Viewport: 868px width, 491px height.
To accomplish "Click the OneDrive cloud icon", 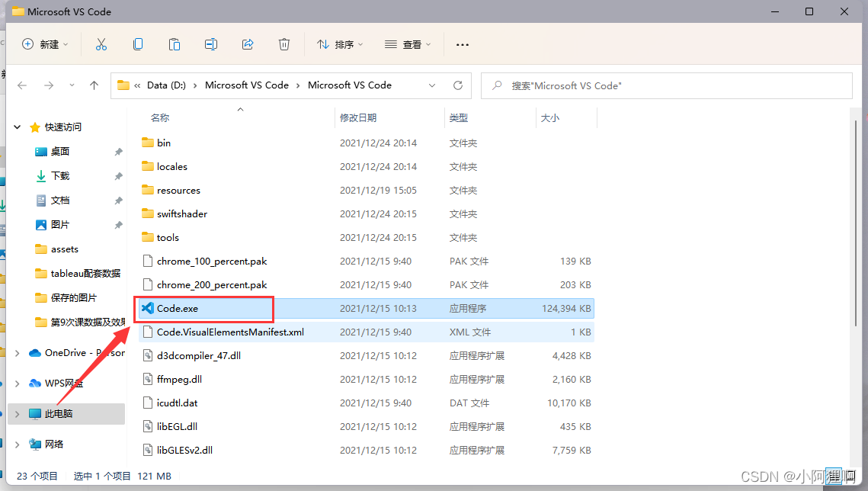I will point(35,353).
